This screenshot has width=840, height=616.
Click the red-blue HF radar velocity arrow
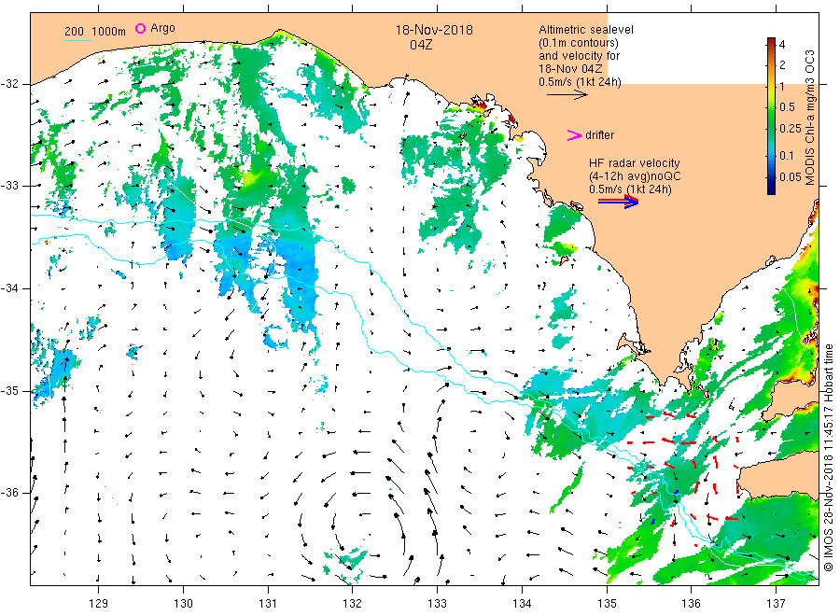coord(618,202)
